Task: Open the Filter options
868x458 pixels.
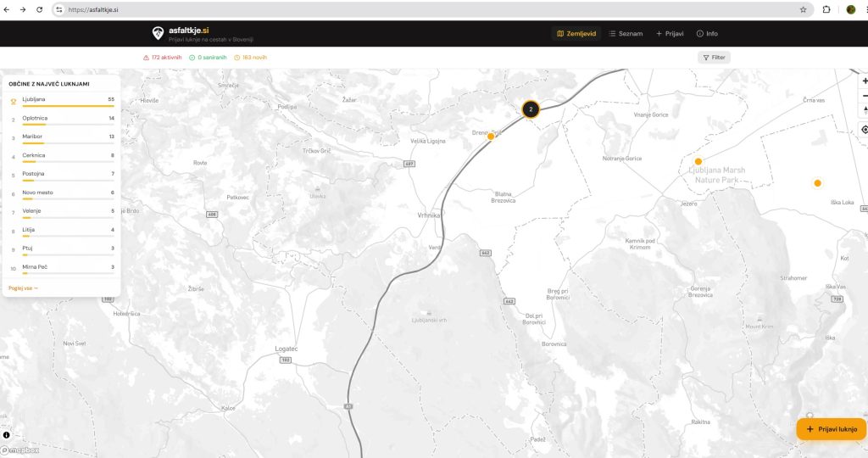Action: (x=714, y=58)
